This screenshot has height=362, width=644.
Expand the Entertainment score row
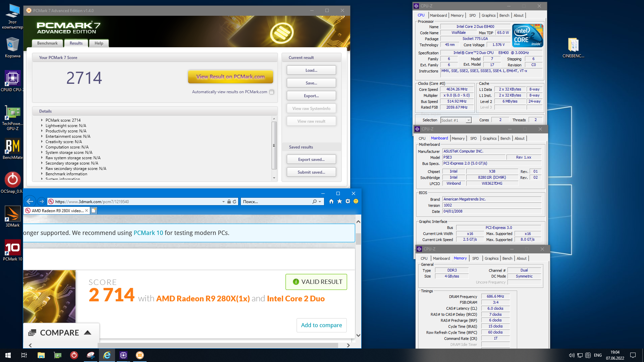(42, 136)
